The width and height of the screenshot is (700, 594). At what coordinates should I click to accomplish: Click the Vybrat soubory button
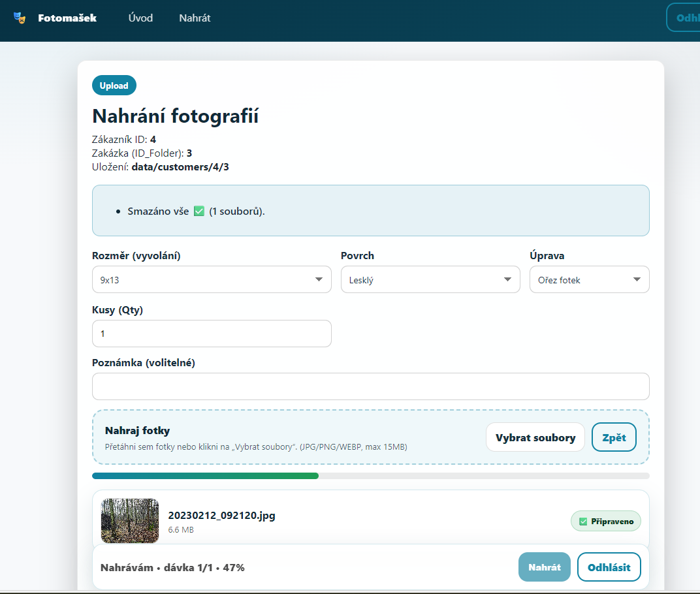[x=535, y=437]
